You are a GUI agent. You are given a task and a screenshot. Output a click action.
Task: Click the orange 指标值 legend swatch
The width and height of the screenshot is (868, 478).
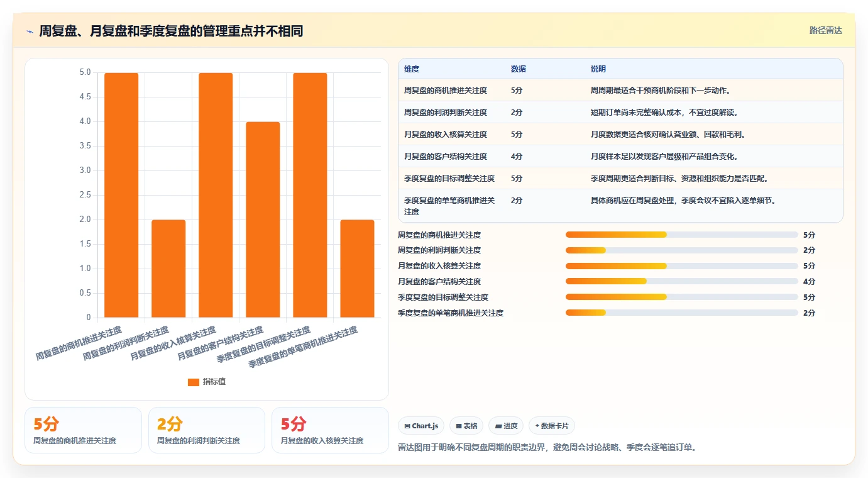click(194, 382)
